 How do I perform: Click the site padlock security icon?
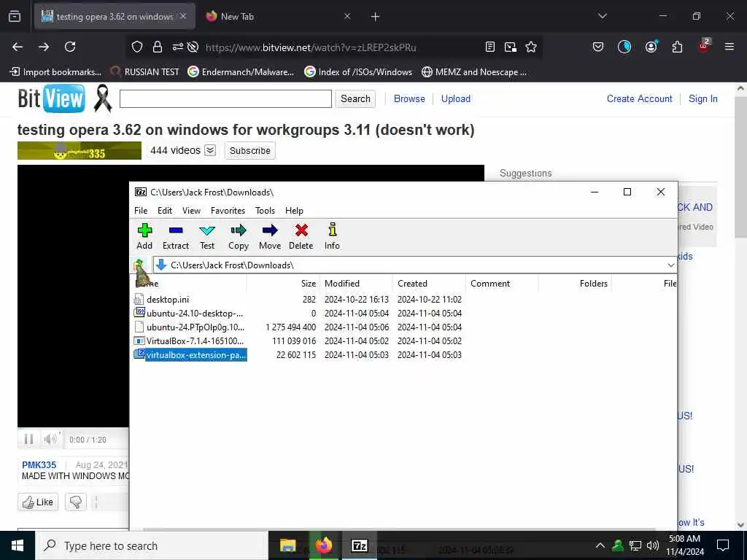coord(158,47)
